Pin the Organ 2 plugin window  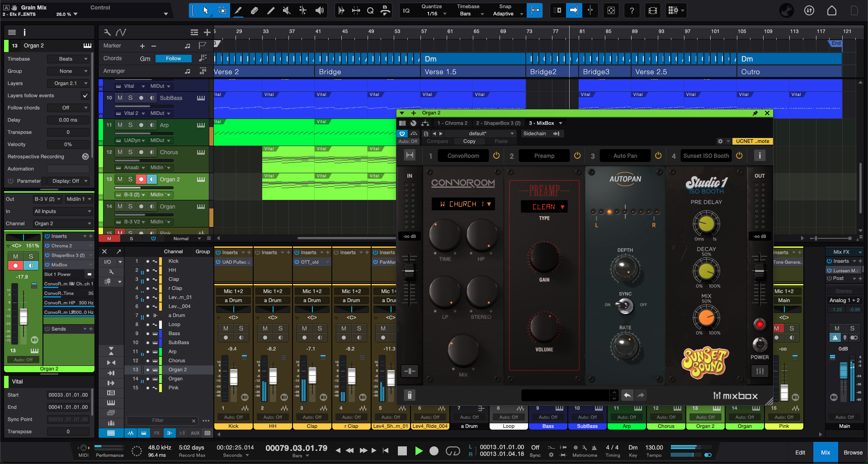point(755,113)
